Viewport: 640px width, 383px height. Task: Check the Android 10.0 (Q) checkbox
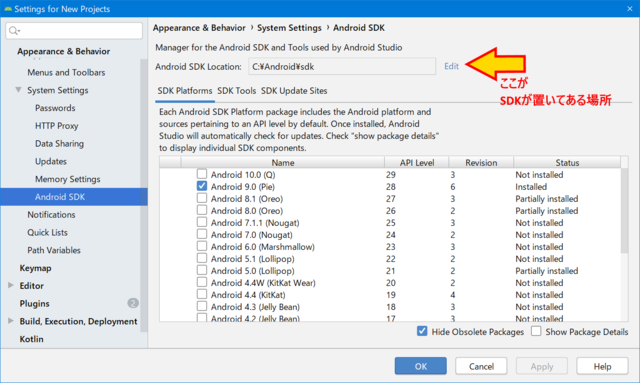pyautogui.click(x=202, y=174)
